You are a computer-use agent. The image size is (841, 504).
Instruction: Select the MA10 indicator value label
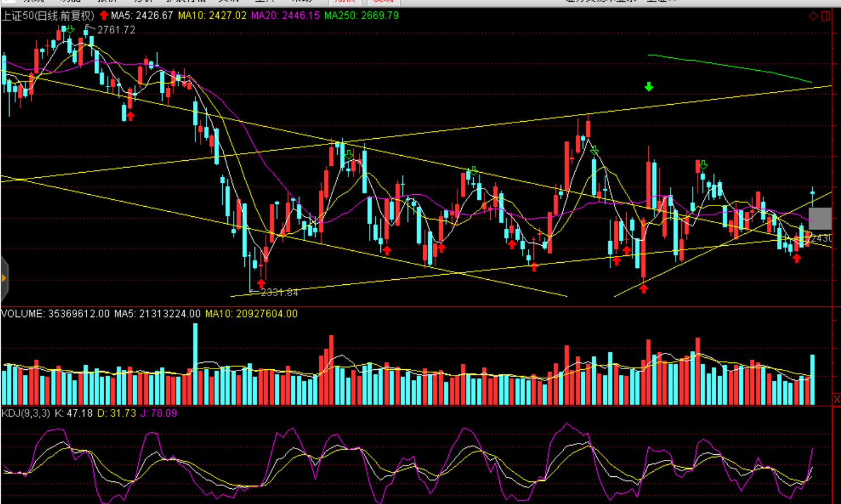212,15
